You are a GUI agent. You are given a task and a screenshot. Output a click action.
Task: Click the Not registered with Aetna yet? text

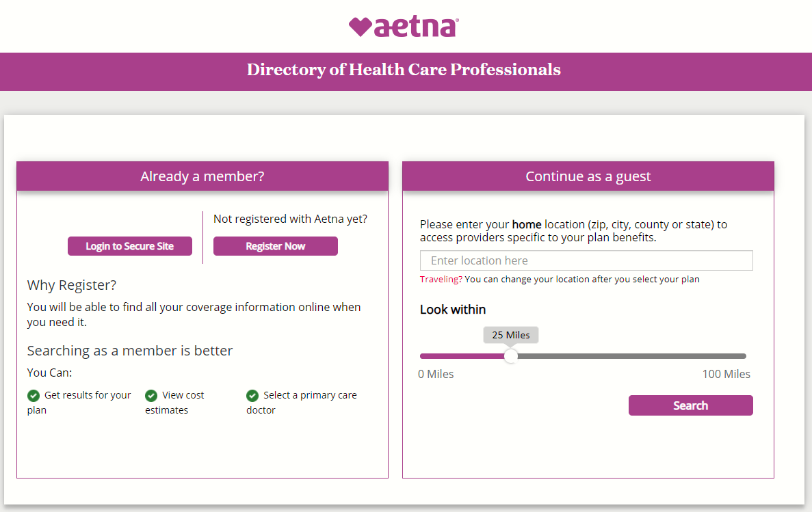tap(291, 219)
